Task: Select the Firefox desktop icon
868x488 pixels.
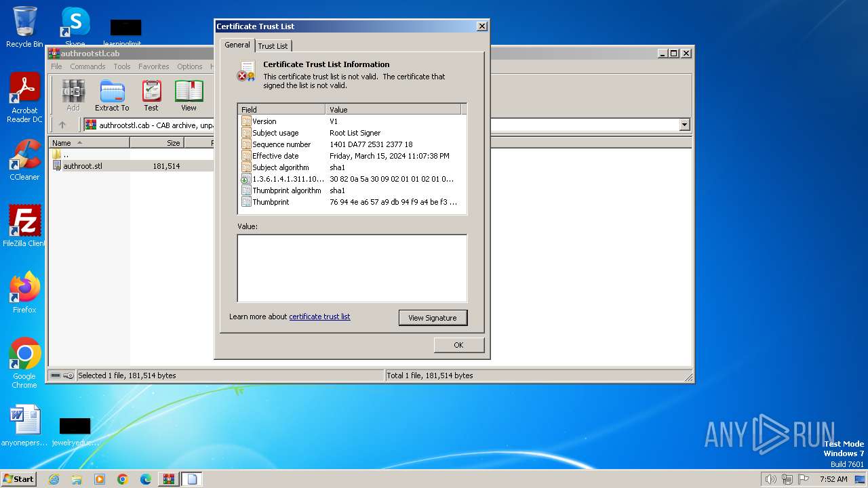Action: [24, 293]
